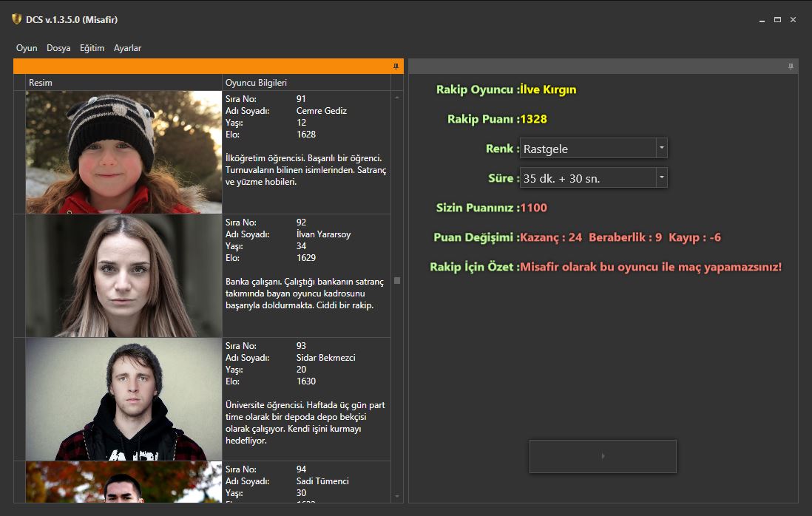Click the Sizin Puanınız value 1100

pyautogui.click(x=533, y=208)
